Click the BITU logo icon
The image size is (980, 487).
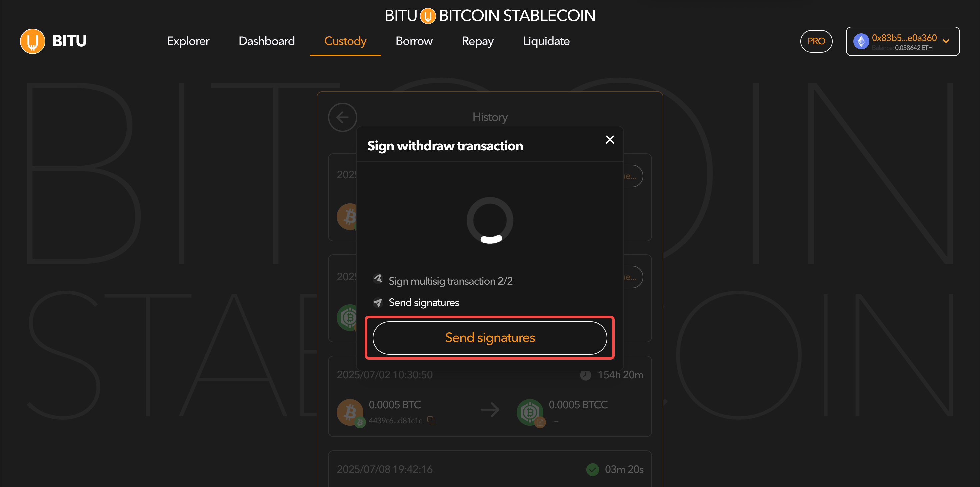coord(32,41)
